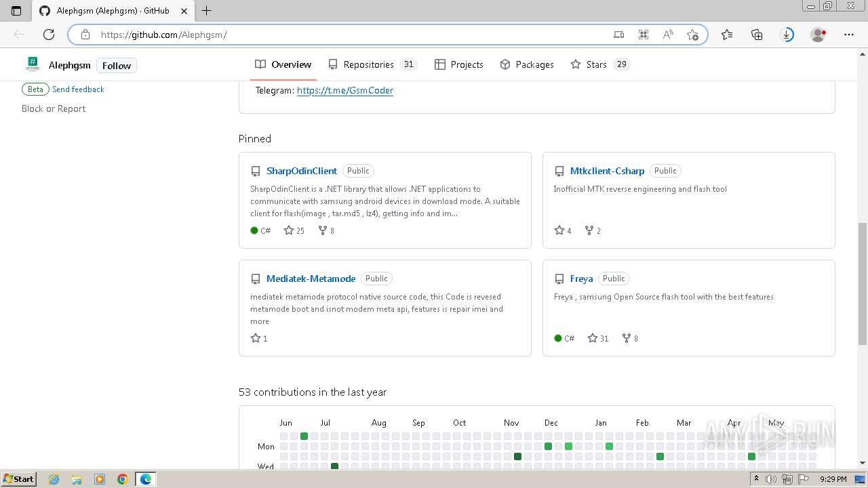Open Chrome from the taskbar
The image size is (868, 488).
[x=122, y=479]
